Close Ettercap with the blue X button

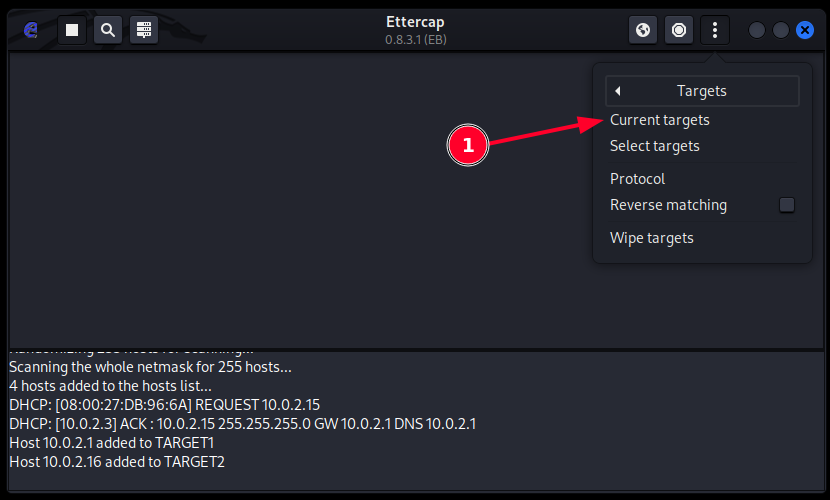(805, 30)
